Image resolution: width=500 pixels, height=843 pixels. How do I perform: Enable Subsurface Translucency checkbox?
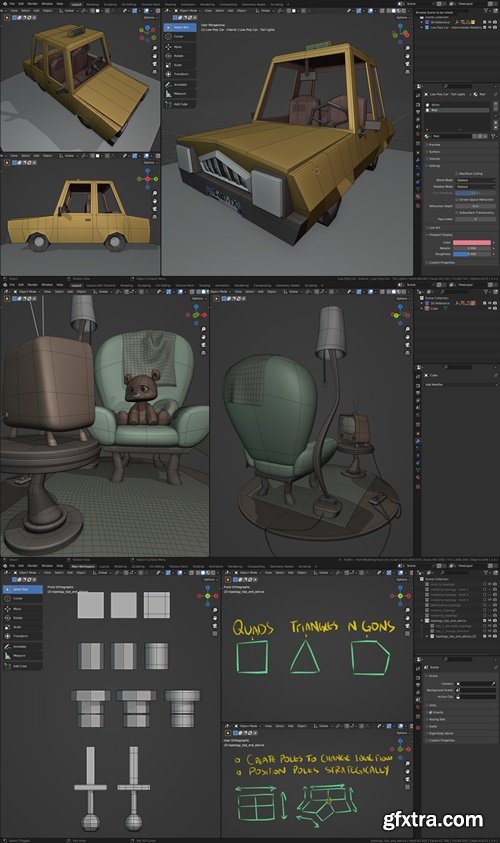(x=456, y=212)
